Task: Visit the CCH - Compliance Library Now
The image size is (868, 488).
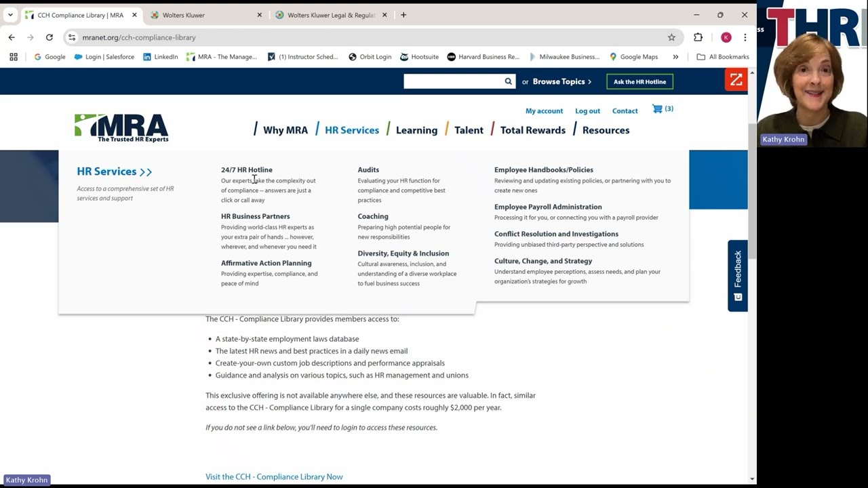Action: click(x=274, y=476)
